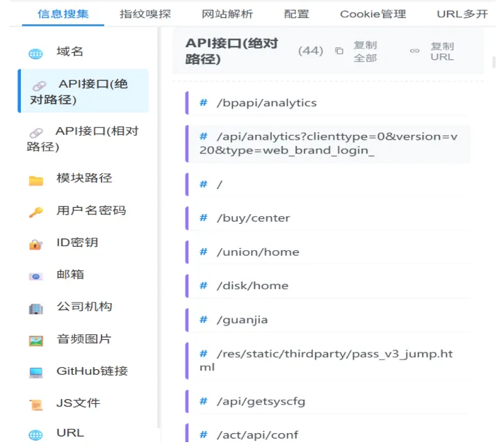This screenshot has width=504, height=447.
Task: Select the /api/analytics?clienttype=0 entry
Action: click(x=329, y=143)
